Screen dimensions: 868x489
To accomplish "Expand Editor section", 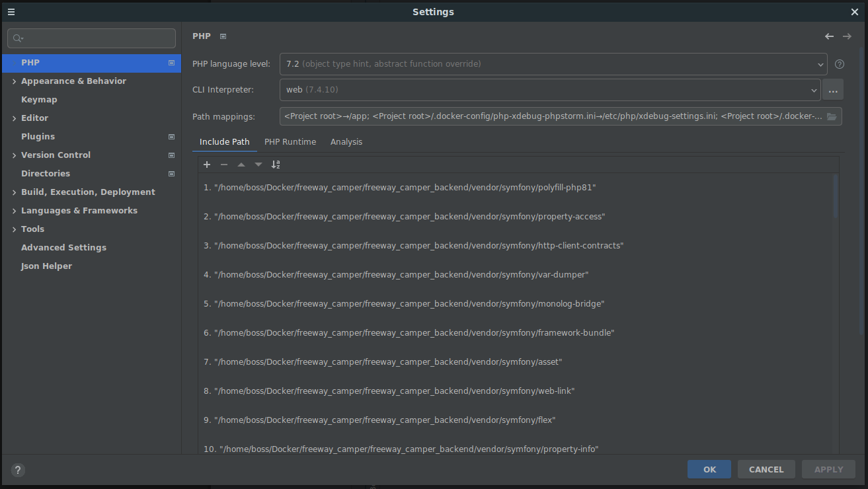I will coord(14,118).
